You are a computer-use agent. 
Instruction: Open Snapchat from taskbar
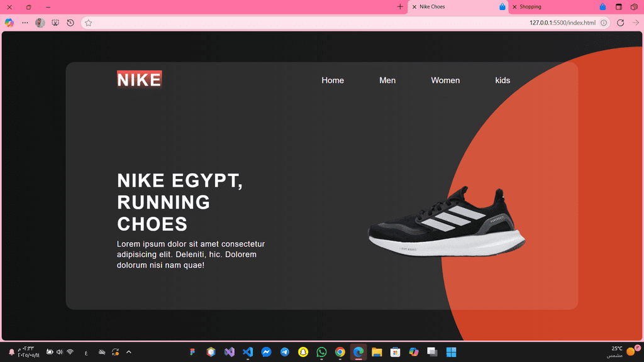pos(303,352)
